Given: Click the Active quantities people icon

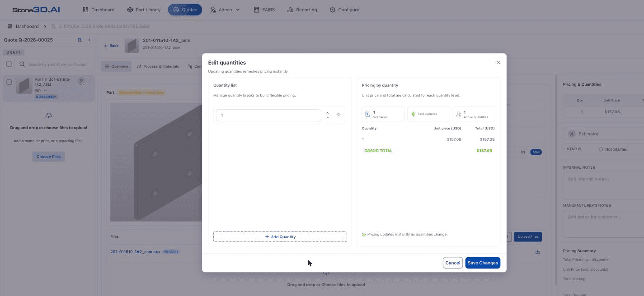Looking at the screenshot, I should [x=458, y=114].
